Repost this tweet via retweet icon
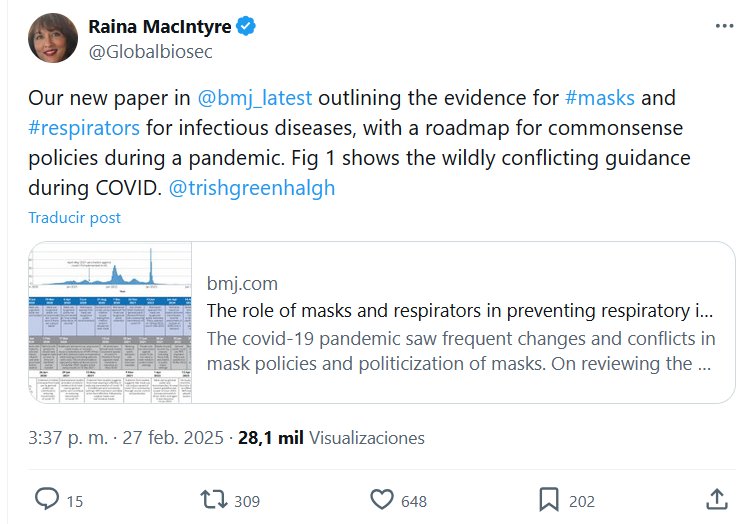Image resolution: width=740 pixels, height=524 pixels. (213, 498)
